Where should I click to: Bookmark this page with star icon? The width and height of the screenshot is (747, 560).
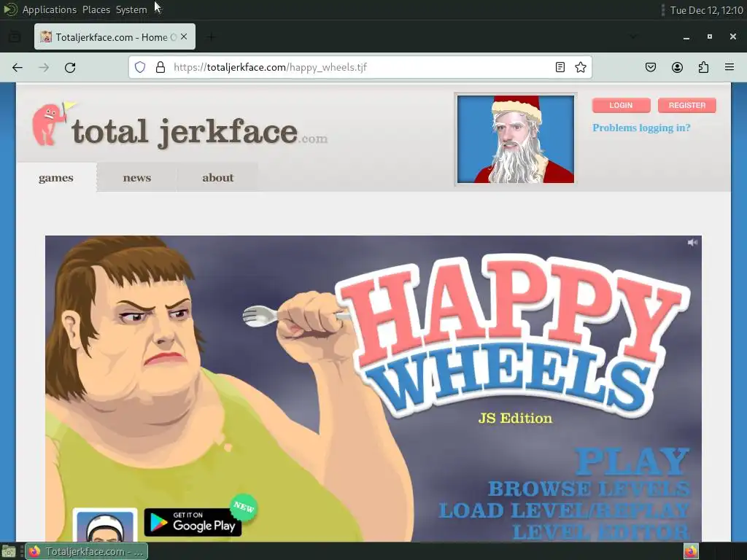coord(580,67)
